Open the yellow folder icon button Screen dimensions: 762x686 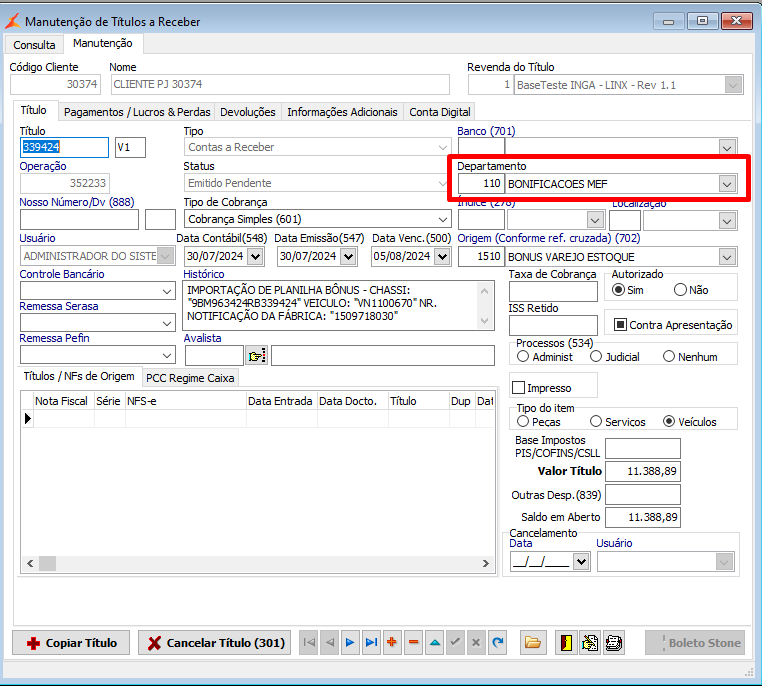pyautogui.click(x=533, y=643)
